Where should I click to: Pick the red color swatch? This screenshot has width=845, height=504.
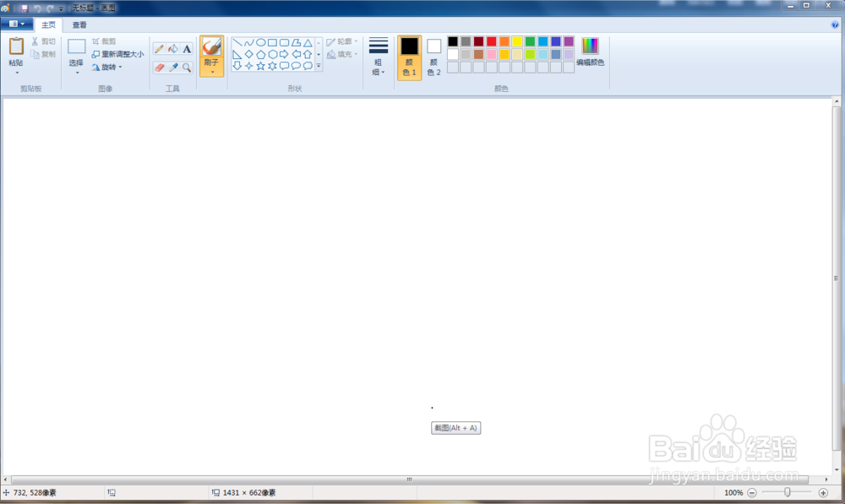pyautogui.click(x=492, y=41)
